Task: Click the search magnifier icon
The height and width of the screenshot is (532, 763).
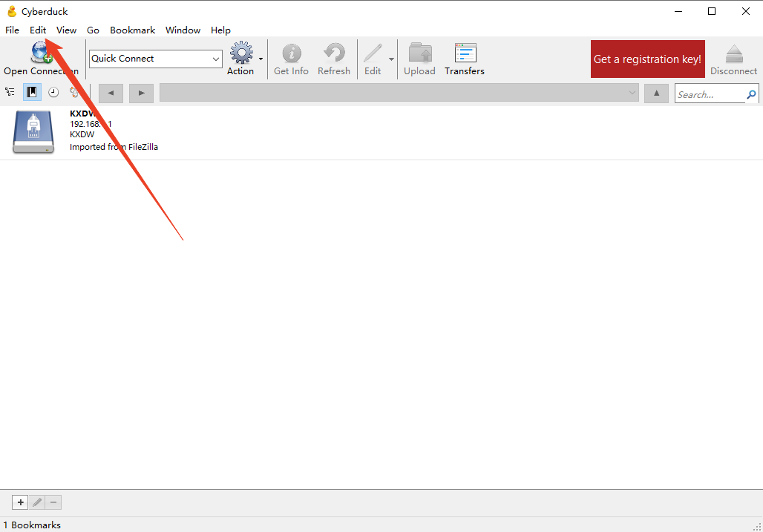Action: pos(751,94)
